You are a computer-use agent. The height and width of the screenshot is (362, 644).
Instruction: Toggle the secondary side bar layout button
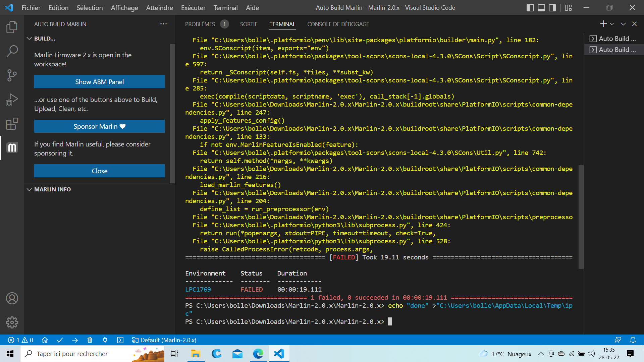[552, 8]
